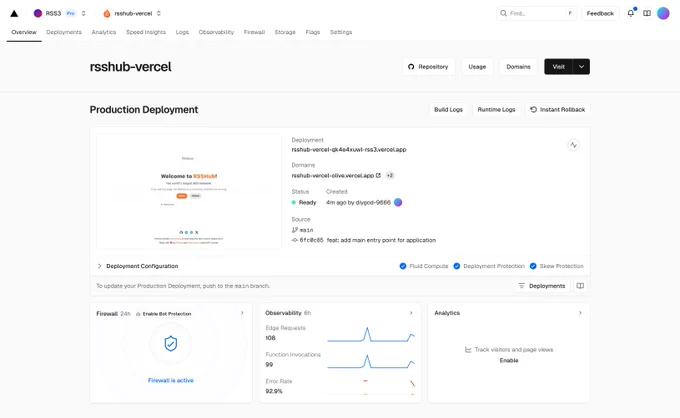
Task: Click the Skew Protection check indicator
Action: (533, 266)
